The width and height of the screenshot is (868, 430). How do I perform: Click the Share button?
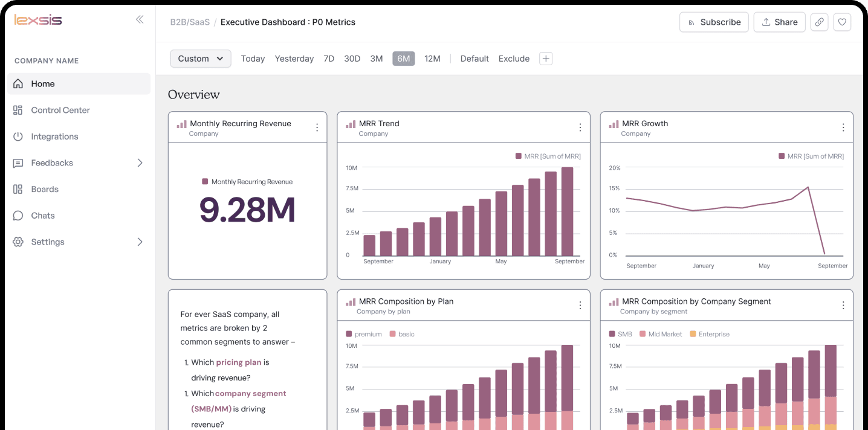779,22
